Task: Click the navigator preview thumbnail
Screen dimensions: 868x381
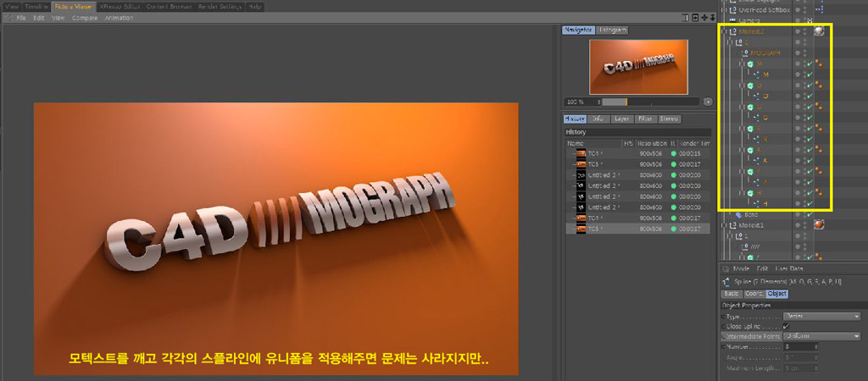Action: (638, 67)
